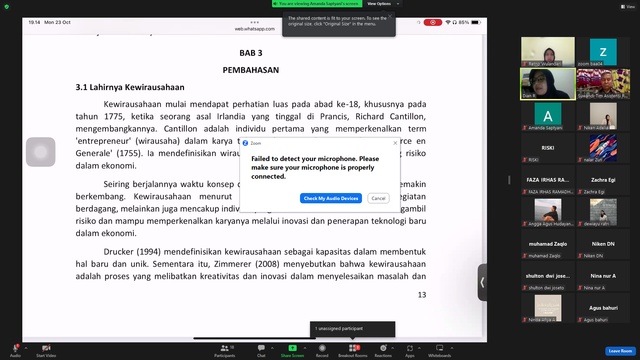
Task: Open Whiteboards from the toolbar
Action: (x=440, y=350)
